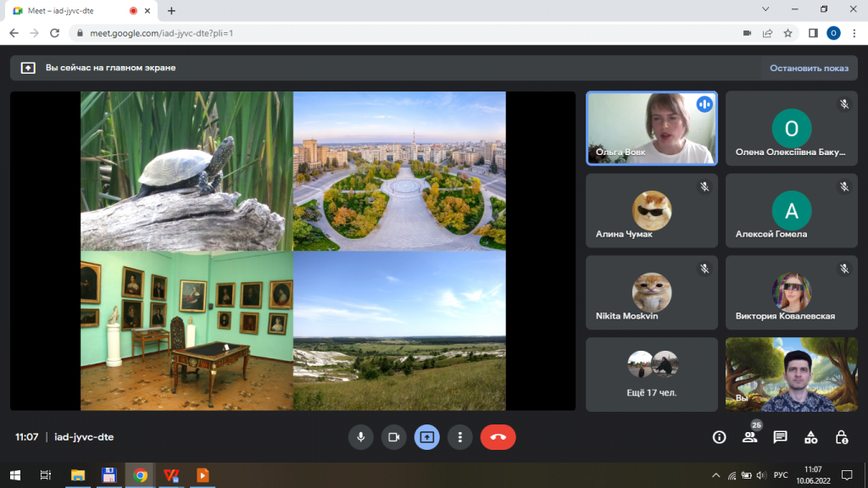Open the meeting details info icon
This screenshot has height=488, width=868.
(x=720, y=437)
